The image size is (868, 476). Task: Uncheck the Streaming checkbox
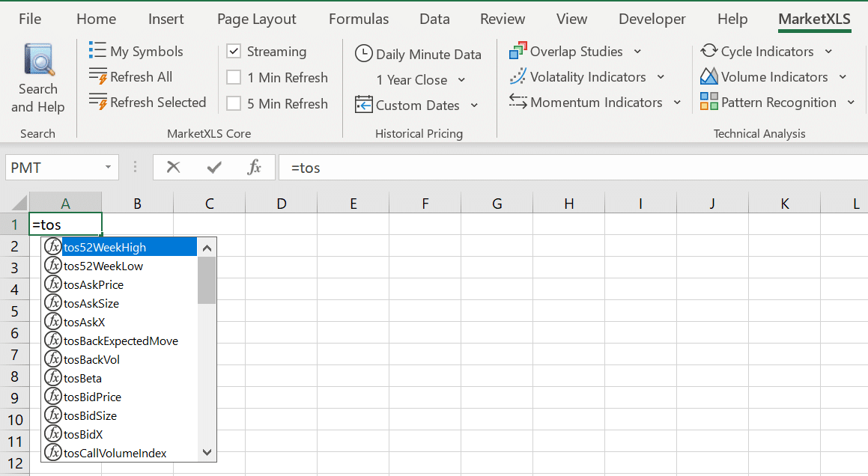click(234, 52)
